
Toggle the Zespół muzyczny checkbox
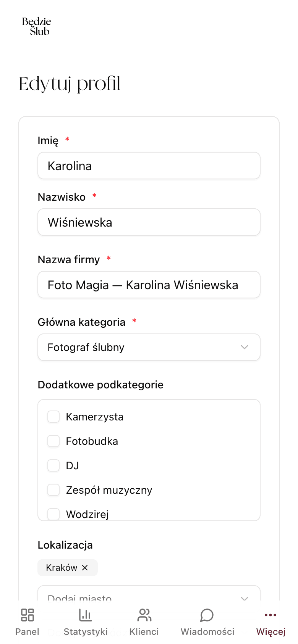(53, 490)
